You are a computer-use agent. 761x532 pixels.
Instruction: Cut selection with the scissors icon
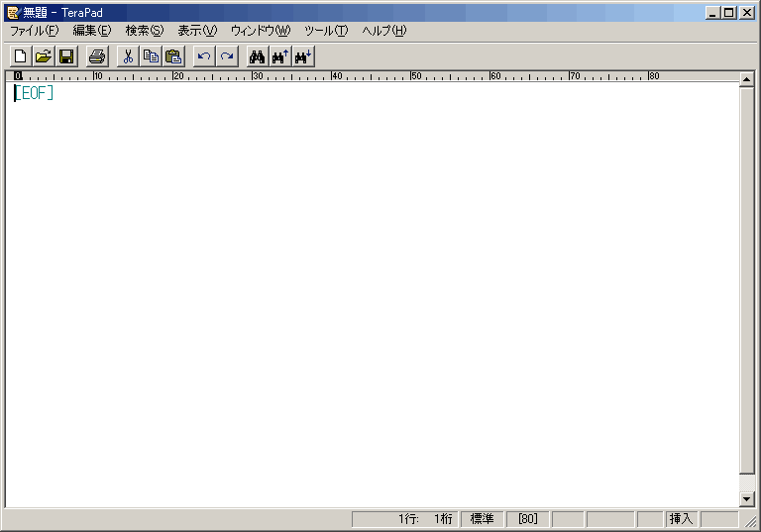pyautogui.click(x=128, y=56)
